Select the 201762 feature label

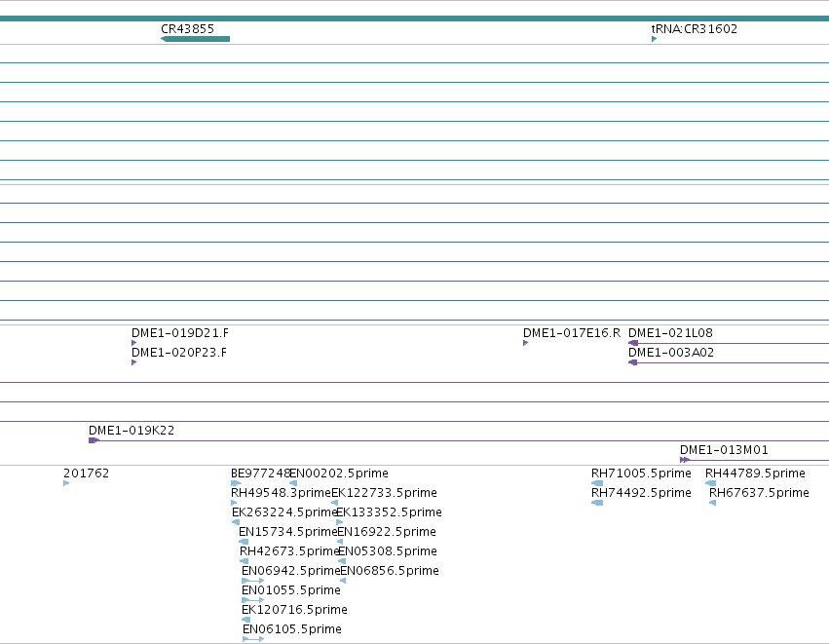tap(86, 473)
